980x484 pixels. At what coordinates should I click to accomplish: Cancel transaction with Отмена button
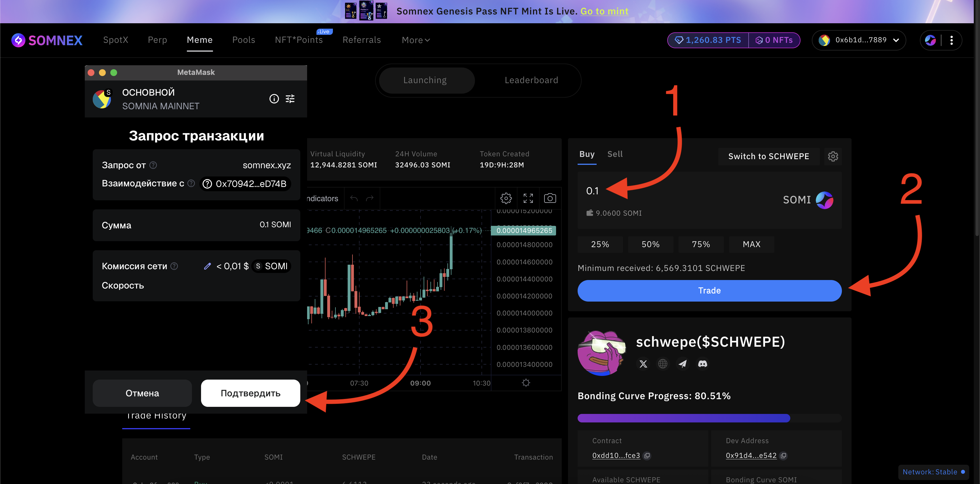tap(142, 393)
